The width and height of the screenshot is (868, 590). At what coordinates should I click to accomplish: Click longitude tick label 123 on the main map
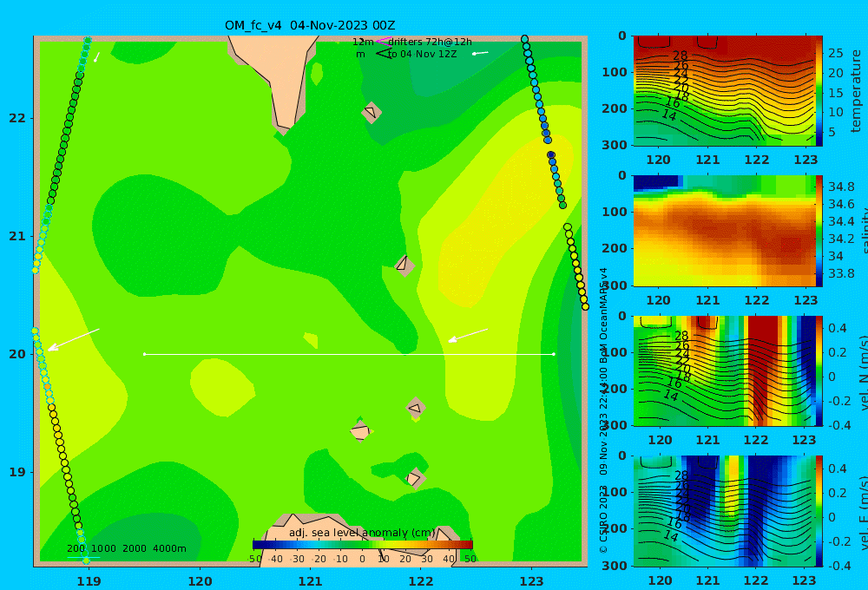[x=531, y=581]
